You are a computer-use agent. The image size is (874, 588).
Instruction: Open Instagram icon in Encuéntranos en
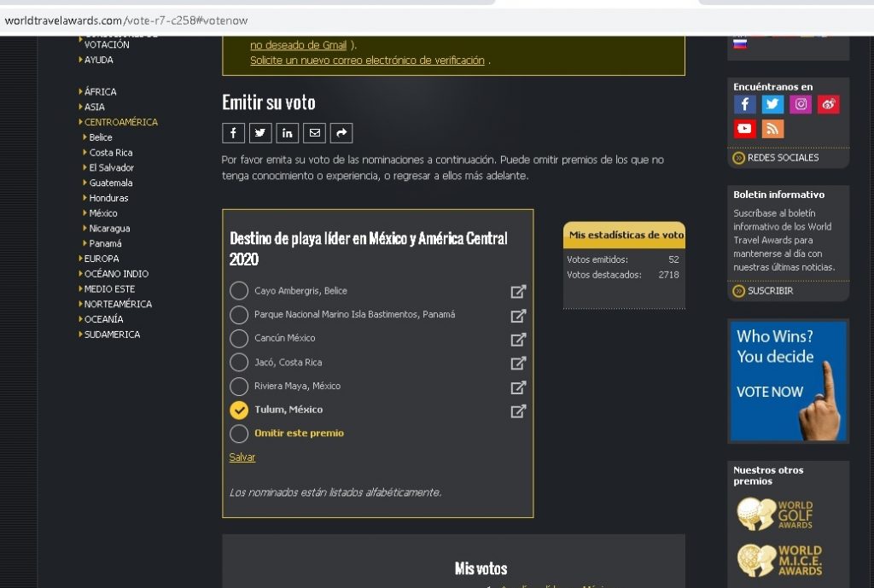801,104
